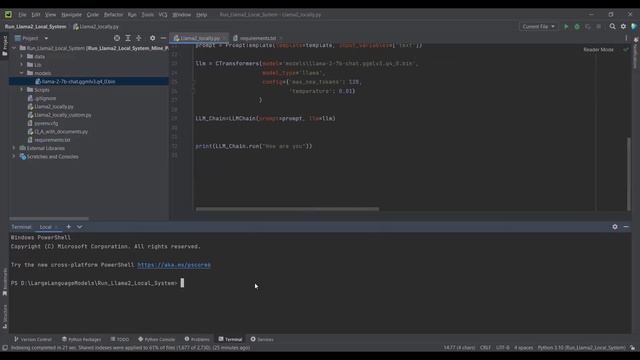Image resolution: width=640 pixels, height=360 pixels.
Task: Expand all in the Project panel toolbar
Action: coord(128,38)
